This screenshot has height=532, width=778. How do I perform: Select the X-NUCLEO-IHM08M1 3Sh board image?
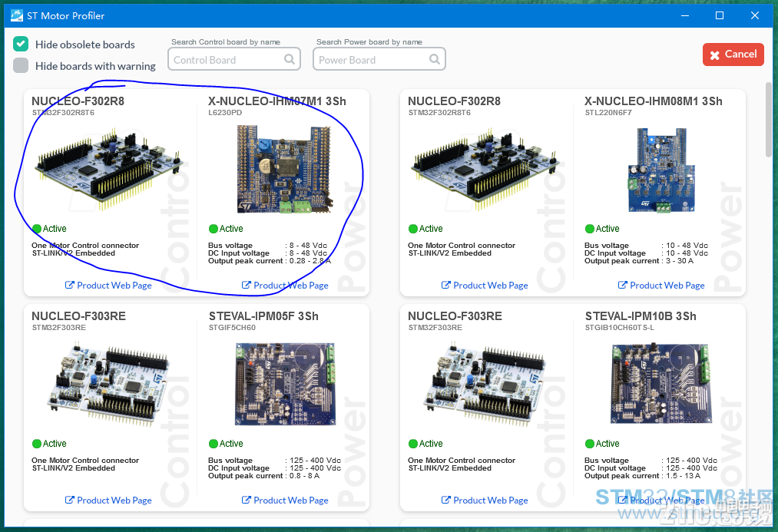coord(661,170)
